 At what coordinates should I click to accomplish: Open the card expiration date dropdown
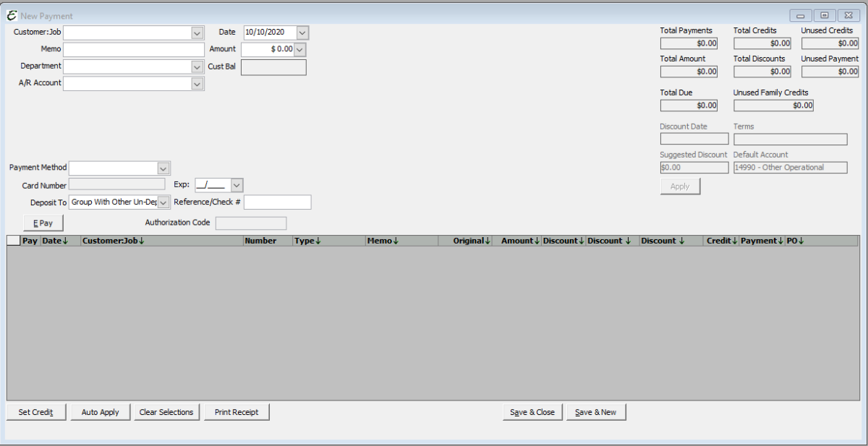(237, 185)
